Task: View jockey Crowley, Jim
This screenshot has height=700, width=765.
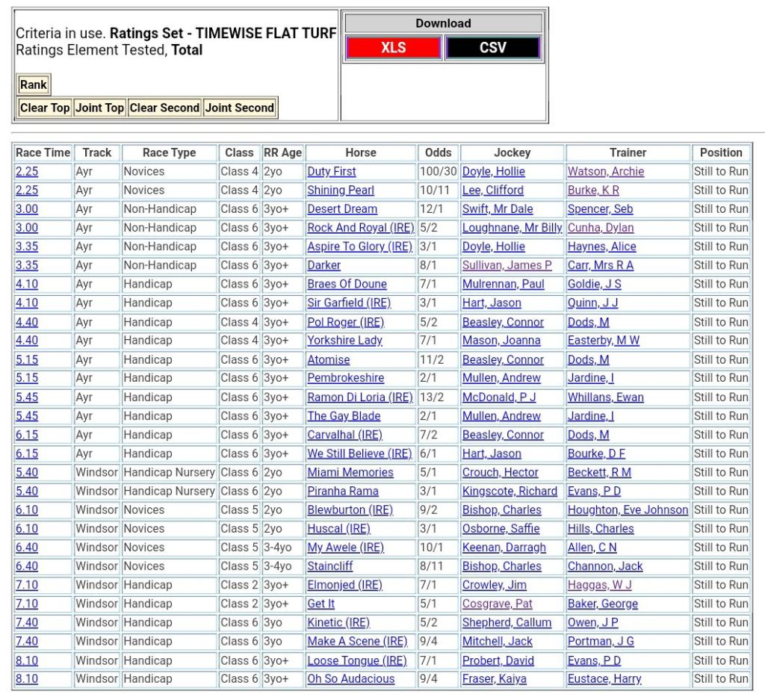Action: pos(494,585)
